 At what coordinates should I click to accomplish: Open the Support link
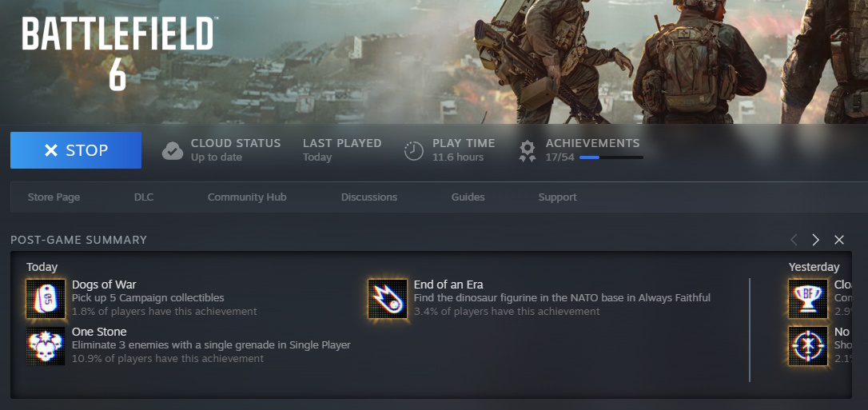pos(557,197)
